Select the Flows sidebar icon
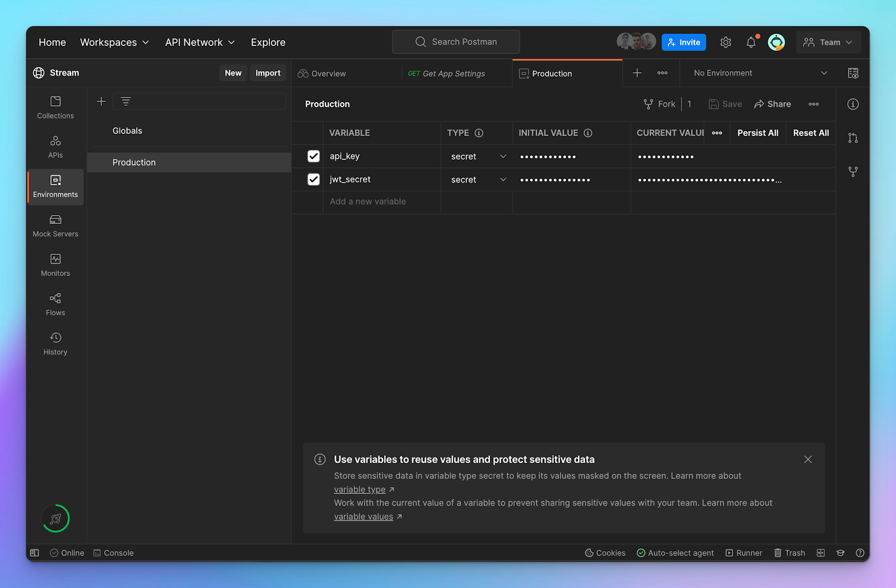The width and height of the screenshot is (896, 588). coord(55,304)
